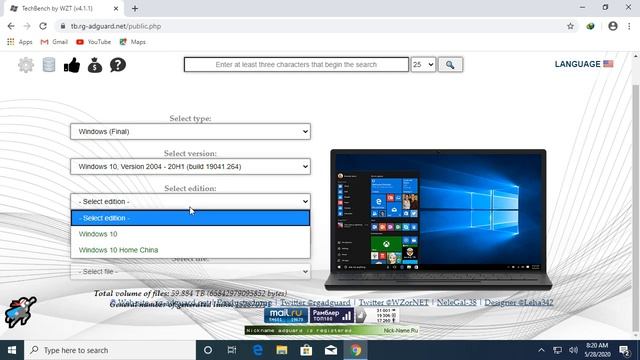640x360 pixels.
Task: Open the Gmail bookmark
Action: click(x=54, y=42)
